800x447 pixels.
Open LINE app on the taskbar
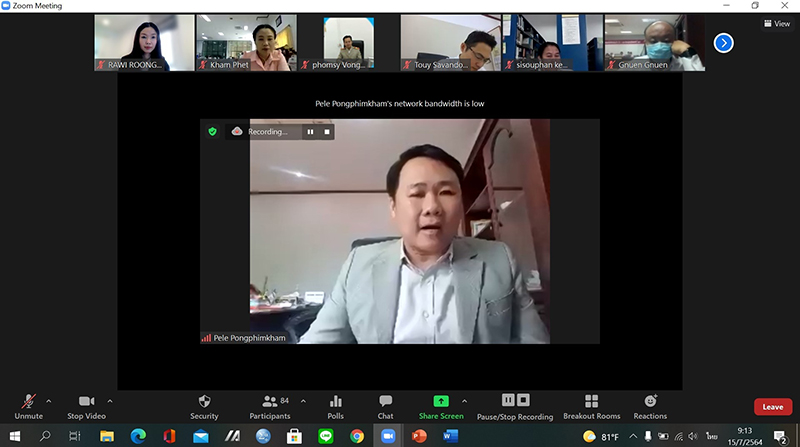point(326,436)
